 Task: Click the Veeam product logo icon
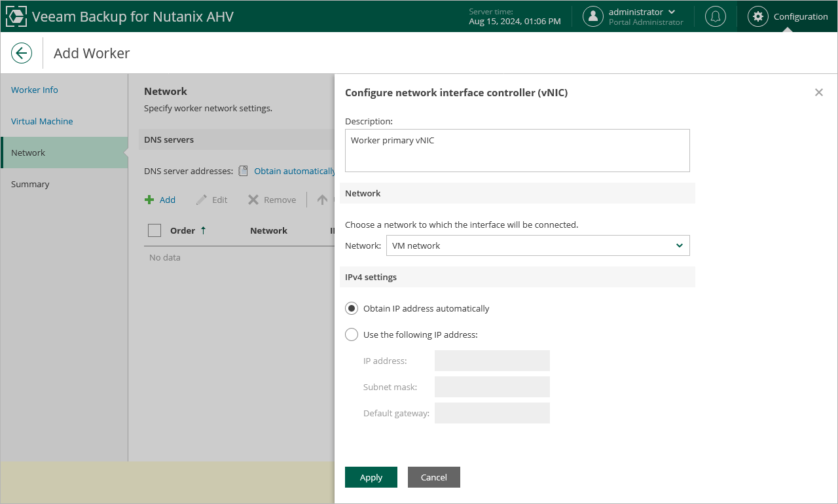point(16,16)
